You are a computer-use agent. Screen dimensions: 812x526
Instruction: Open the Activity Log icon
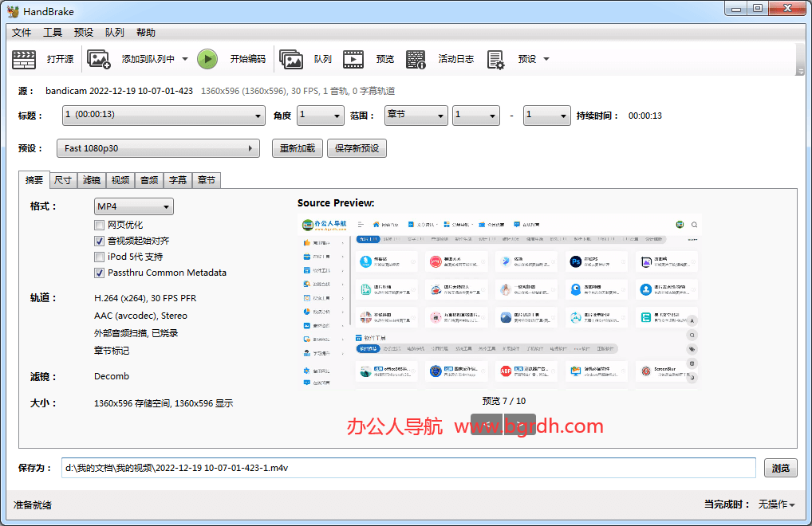(416, 59)
